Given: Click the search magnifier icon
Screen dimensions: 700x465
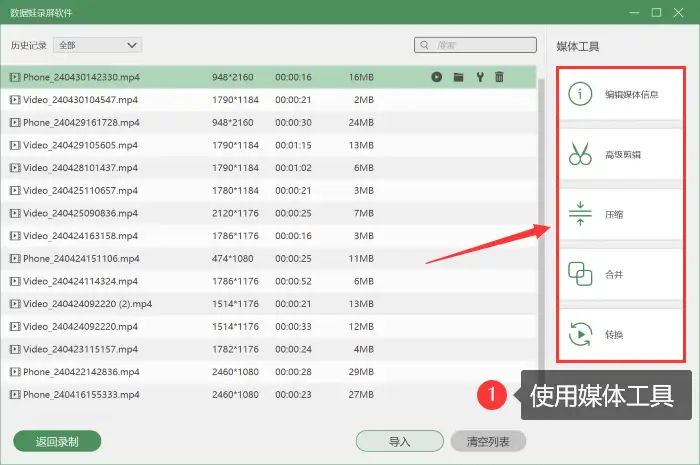Looking at the screenshot, I should click(x=425, y=45).
